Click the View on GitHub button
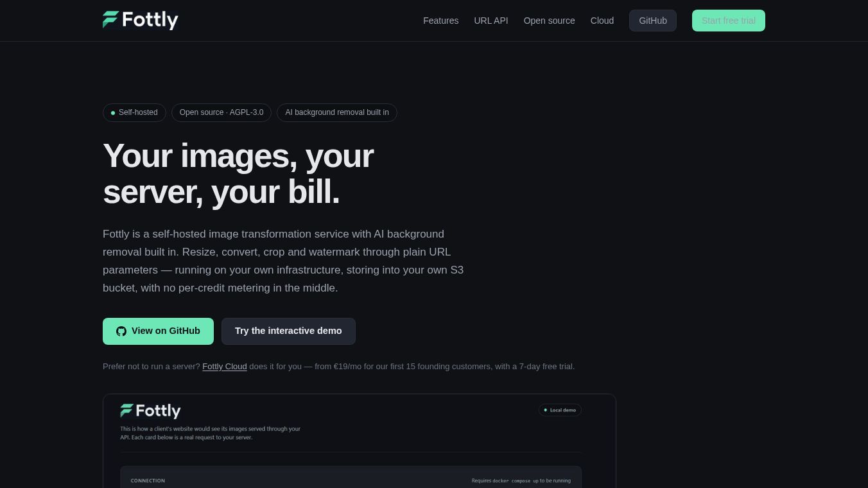The width and height of the screenshot is (868, 488). click(158, 331)
